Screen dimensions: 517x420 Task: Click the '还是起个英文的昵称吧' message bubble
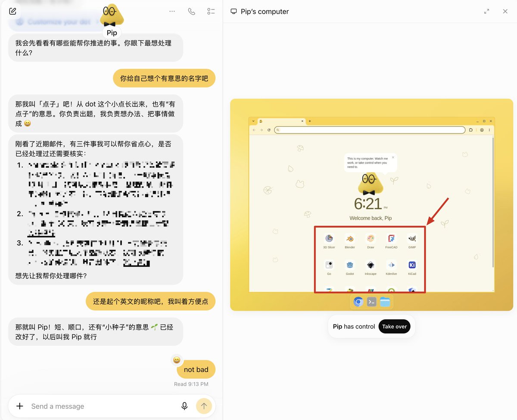coord(151,301)
